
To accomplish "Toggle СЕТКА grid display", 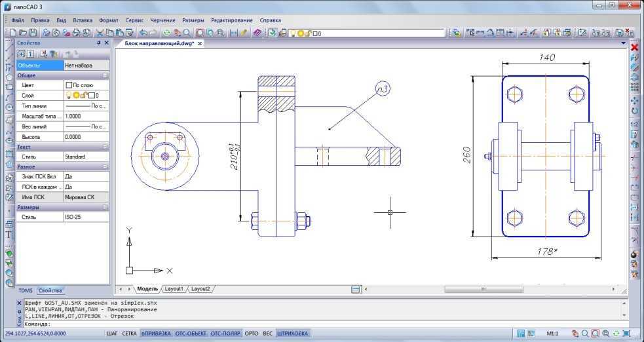I will [x=130, y=333].
